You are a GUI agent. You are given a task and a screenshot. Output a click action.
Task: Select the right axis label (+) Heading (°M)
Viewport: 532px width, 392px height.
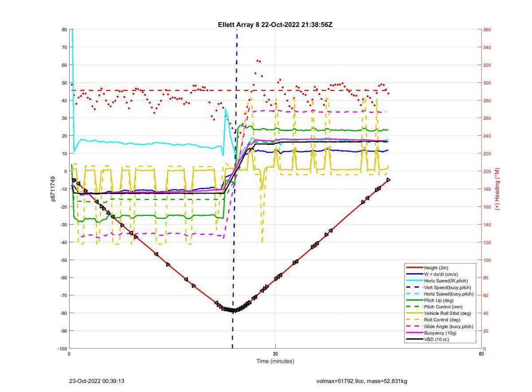coord(497,189)
